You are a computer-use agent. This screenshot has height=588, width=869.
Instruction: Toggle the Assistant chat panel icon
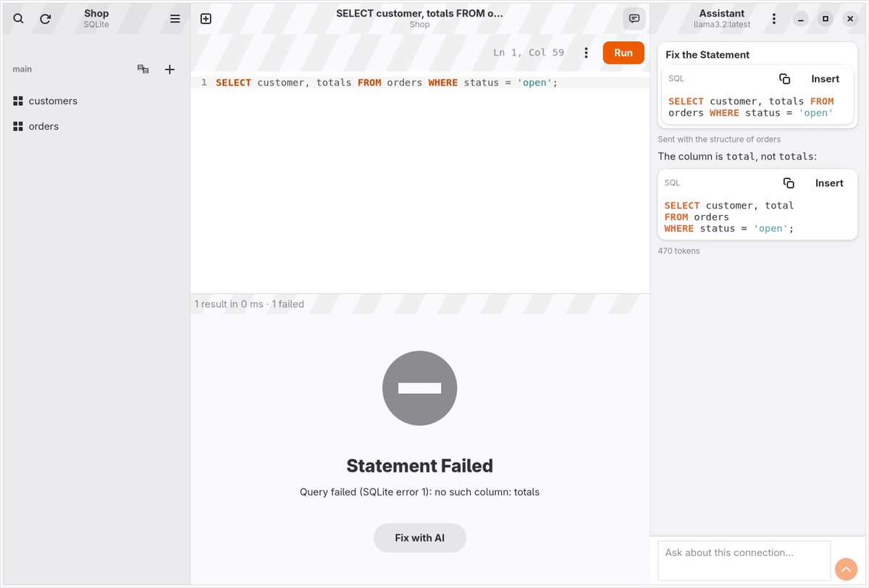tap(634, 19)
